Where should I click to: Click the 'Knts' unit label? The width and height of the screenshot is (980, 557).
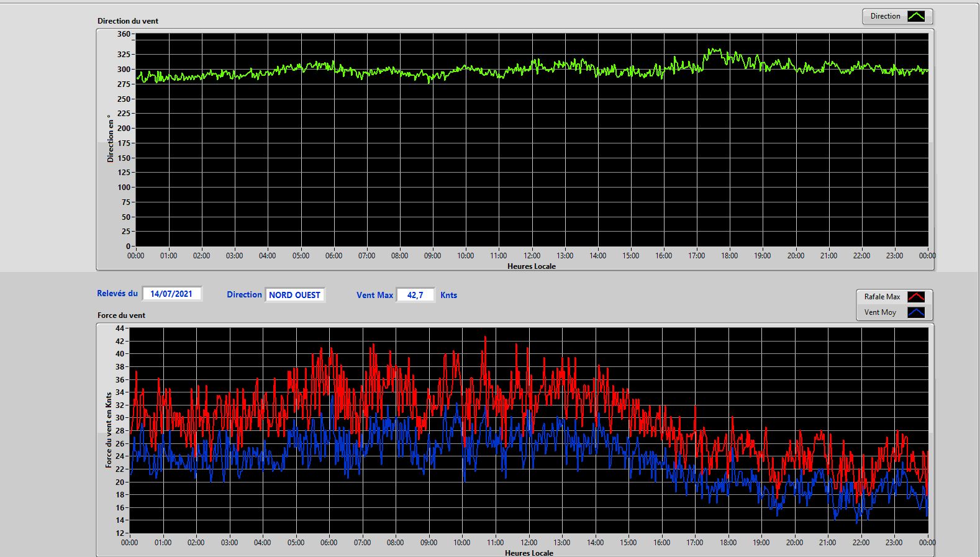coord(448,295)
